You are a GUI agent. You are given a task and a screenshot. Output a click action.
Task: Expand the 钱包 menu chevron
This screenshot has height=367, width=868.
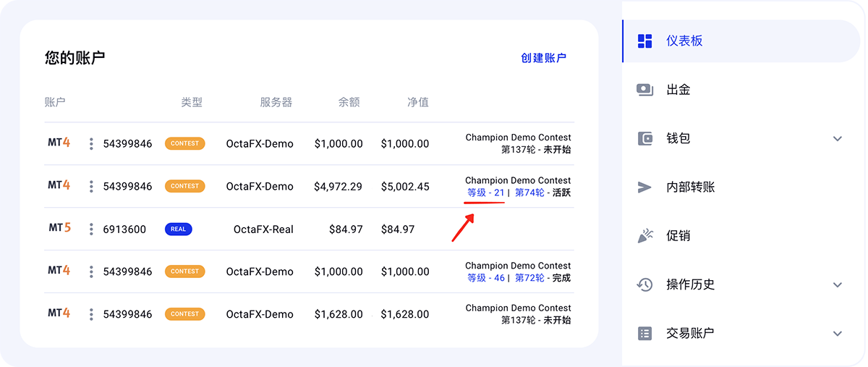pos(838,139)
